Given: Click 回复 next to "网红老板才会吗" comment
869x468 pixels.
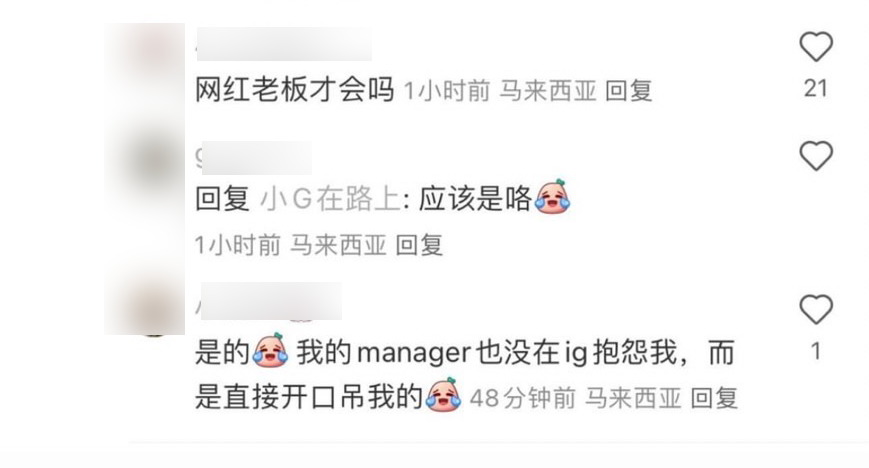Looking at the screenshot, I should point(628,91).
